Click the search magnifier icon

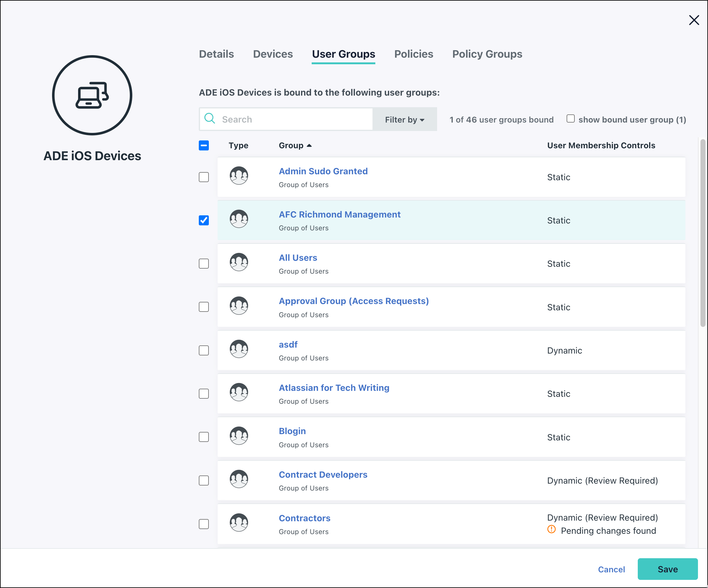[x=210, y=118]
